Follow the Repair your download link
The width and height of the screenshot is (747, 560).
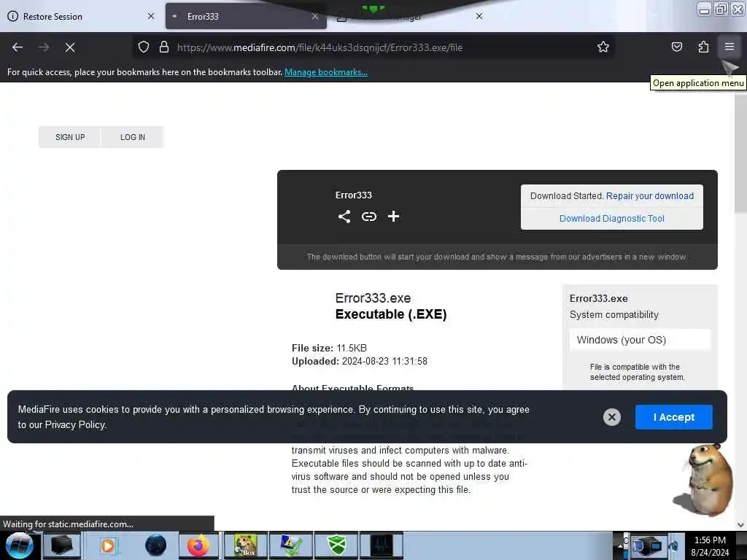point(650,196)
